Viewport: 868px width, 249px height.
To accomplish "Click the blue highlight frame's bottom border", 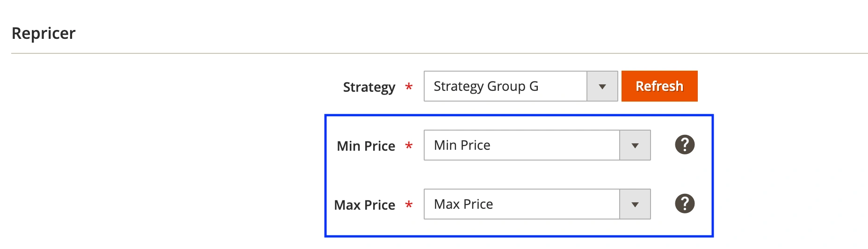I will (519, 236).
